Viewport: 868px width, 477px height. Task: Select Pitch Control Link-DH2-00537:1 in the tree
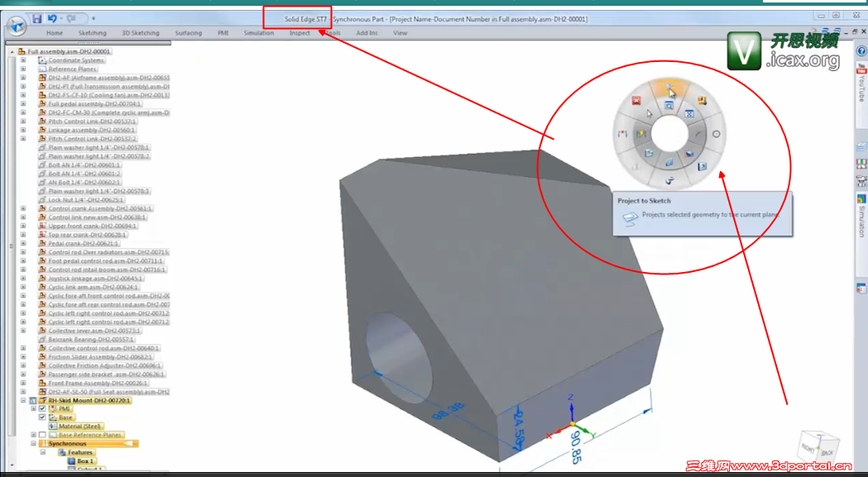click(92, 122)
